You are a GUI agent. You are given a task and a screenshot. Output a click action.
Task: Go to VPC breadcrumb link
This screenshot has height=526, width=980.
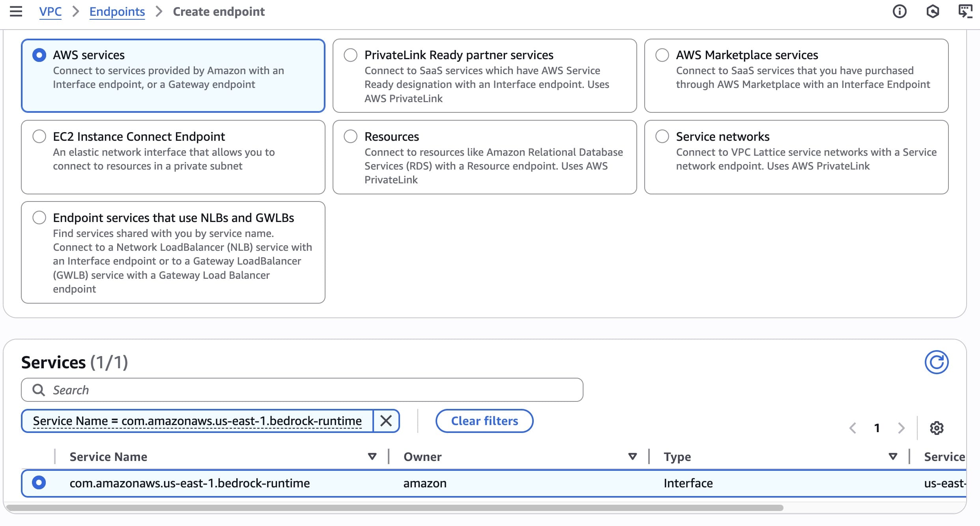(x=50, y=11)
